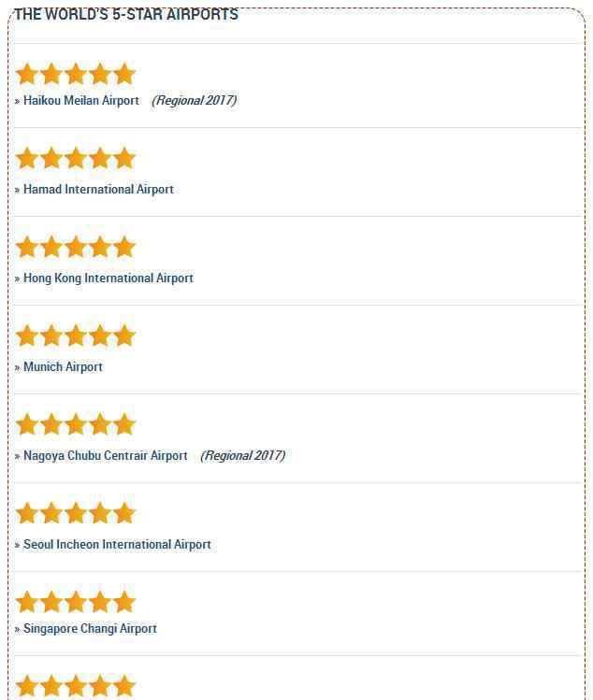Click the star rating above Munich Airport
Image resolution: width=593 pixels, height=700 pixels.
pos(76,336)
